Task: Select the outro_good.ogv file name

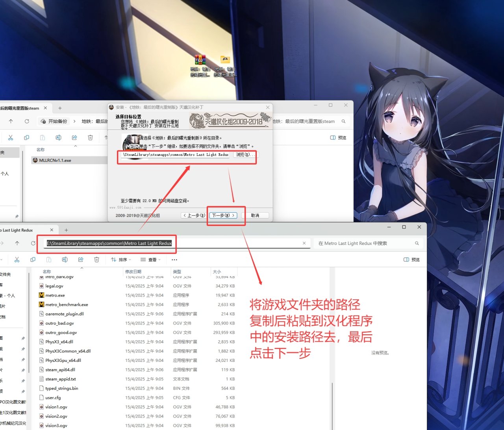Action: pos(61,332)
